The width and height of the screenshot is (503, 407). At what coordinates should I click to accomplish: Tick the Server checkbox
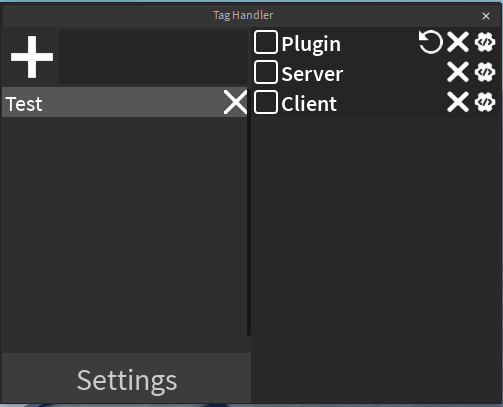[266, 72]
